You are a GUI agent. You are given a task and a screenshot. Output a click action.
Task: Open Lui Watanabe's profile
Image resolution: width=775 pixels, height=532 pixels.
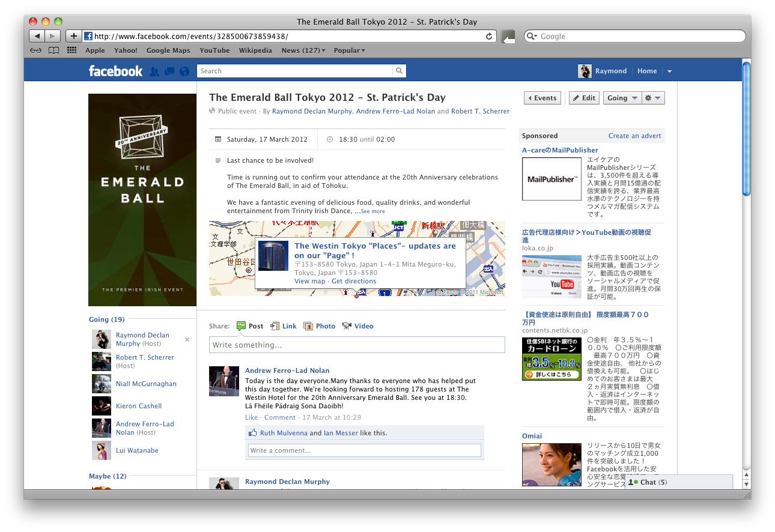coord(137,450)
